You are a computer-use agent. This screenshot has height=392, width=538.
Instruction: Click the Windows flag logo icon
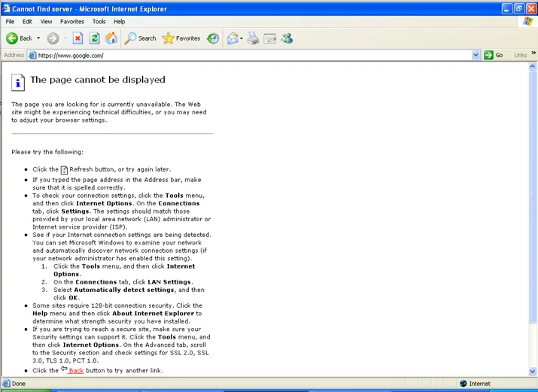pos(527,22)
